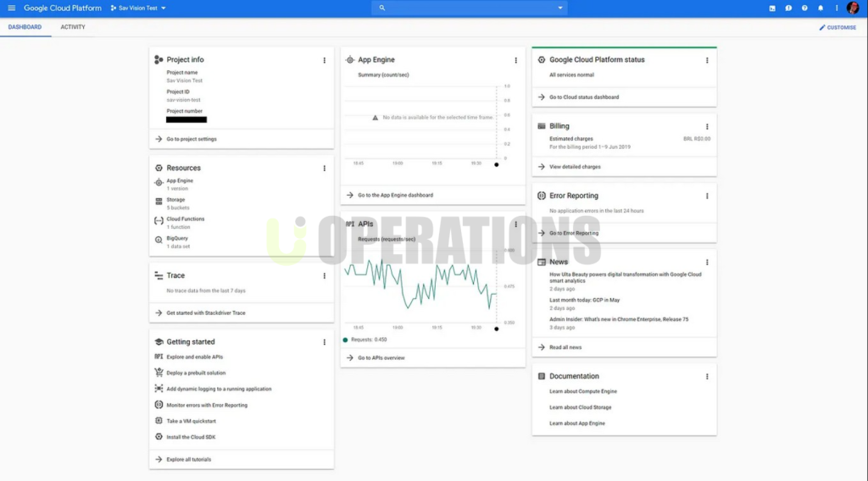Open the Sav Vision Test project selector

138,8
